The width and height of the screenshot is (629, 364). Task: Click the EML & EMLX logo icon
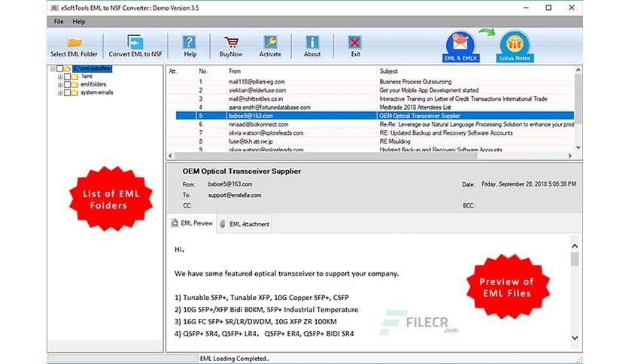[x=460, y=46]
